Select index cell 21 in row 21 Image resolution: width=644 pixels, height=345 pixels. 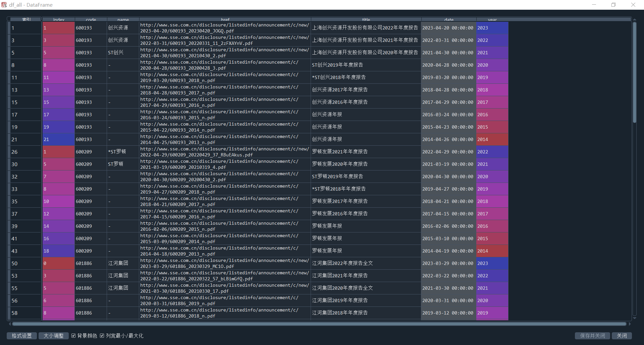[x=59, y=139]
